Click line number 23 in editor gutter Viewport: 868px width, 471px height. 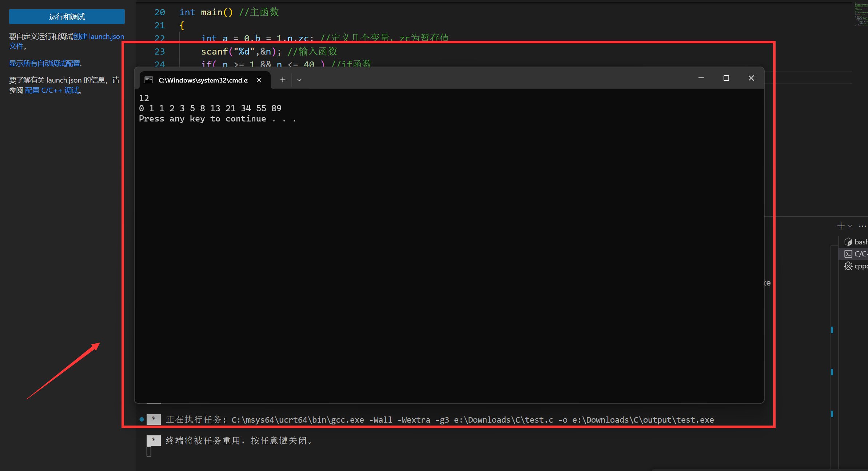[x=160, y=52]
